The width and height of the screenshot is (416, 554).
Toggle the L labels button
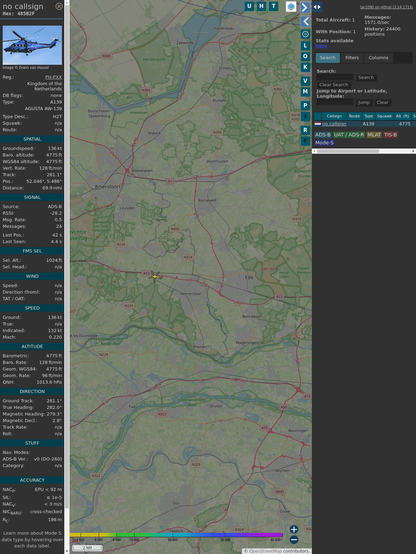pos(305,46)
